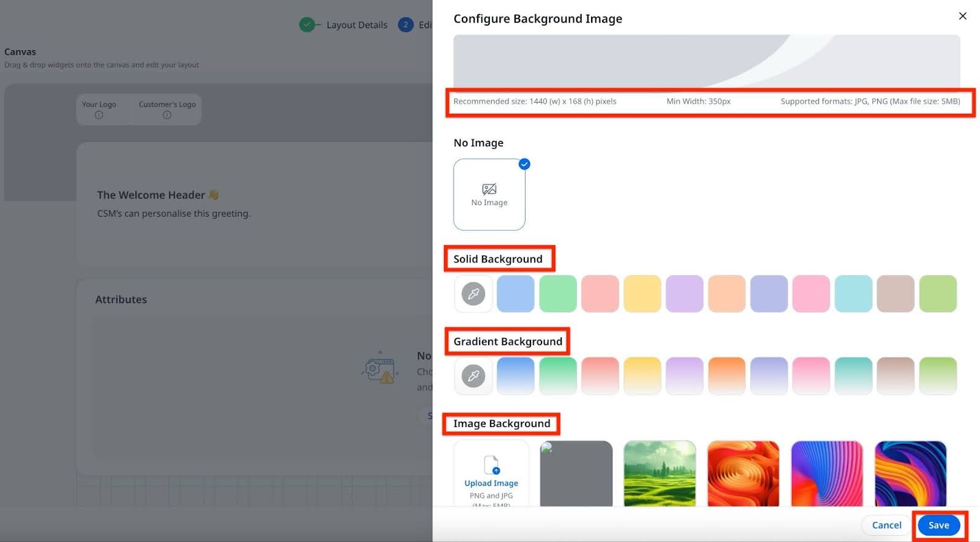Close the Configure Background Image panel
Image resolution: width=980 pixels, height=542 pixels.
[x=962, y=16]
